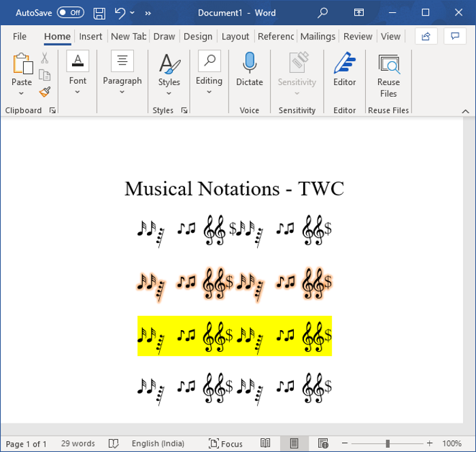Image resolution: width=476 pixels, height=452 pixels.
Task: Click the Paste clipboard icon
Action: 22,63
